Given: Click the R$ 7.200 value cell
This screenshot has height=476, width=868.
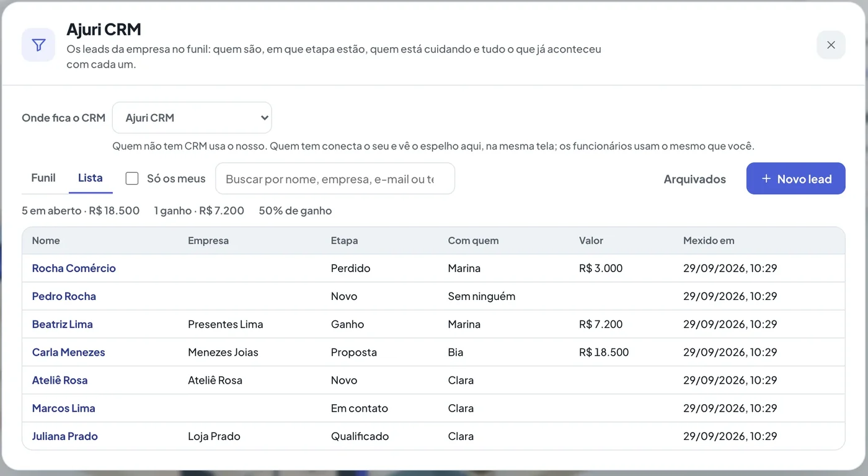Looking at the screenshot, I should 601,324.
